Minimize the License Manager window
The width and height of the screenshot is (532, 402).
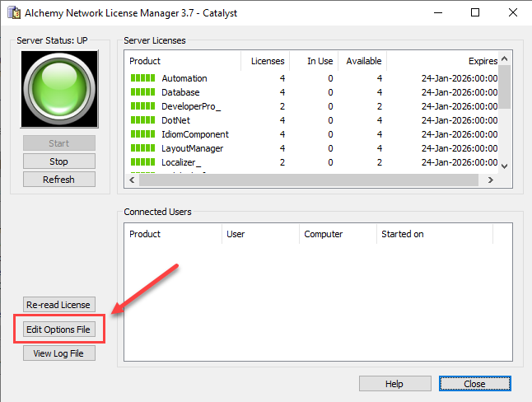click(x=438, y=12)
